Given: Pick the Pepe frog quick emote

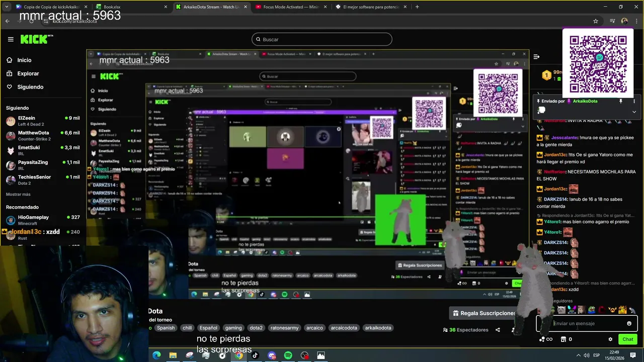Looking at the screenshot, I should pos(592,310).
